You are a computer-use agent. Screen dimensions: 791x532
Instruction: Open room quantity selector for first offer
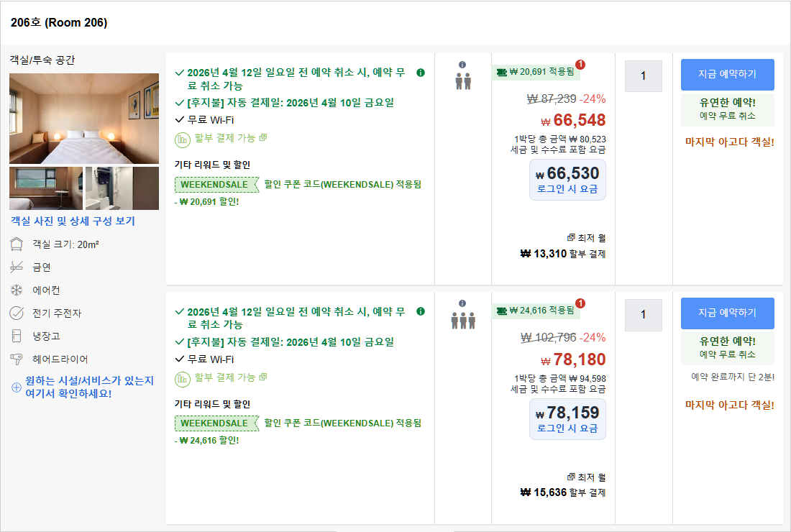point(643,76)
